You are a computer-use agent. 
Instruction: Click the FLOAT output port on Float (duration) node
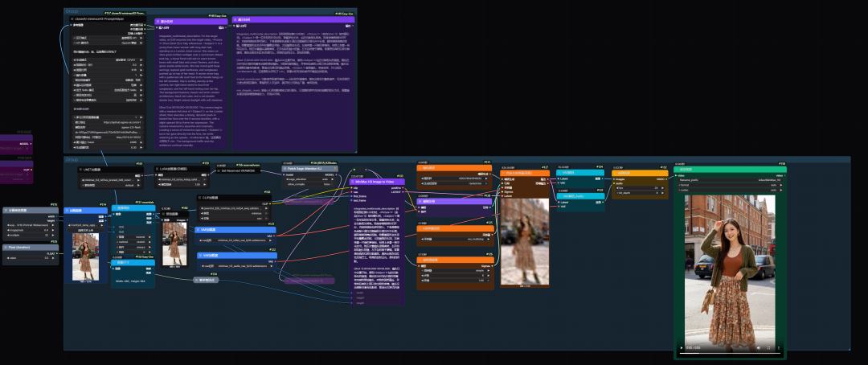pyautogui.click(x=56, y=253)
